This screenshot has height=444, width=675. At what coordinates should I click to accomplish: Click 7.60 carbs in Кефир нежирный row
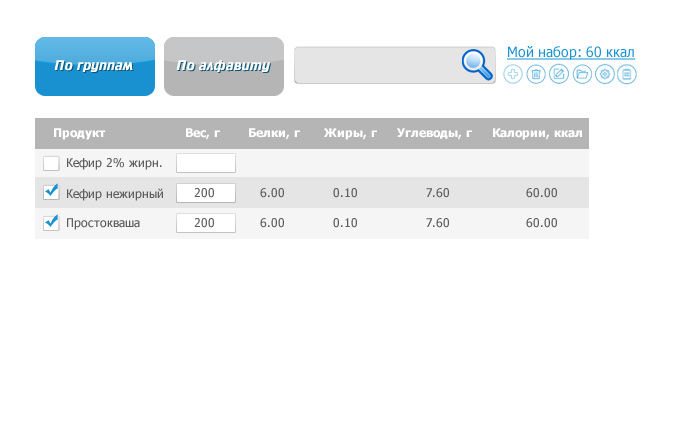pos(437,193)
